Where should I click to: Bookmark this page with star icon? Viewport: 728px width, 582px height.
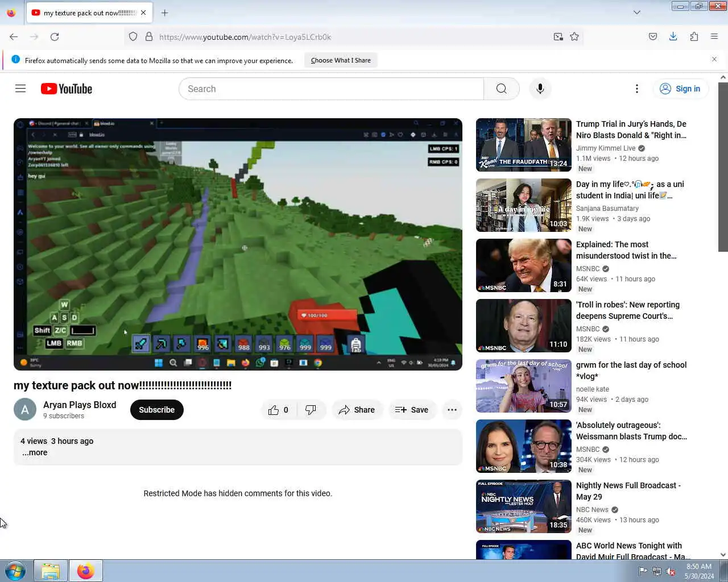point(574,37)
